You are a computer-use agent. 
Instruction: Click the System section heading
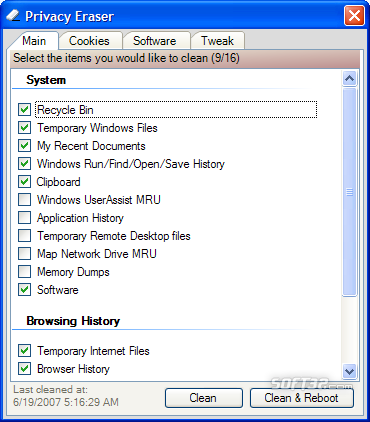[46, 80]
